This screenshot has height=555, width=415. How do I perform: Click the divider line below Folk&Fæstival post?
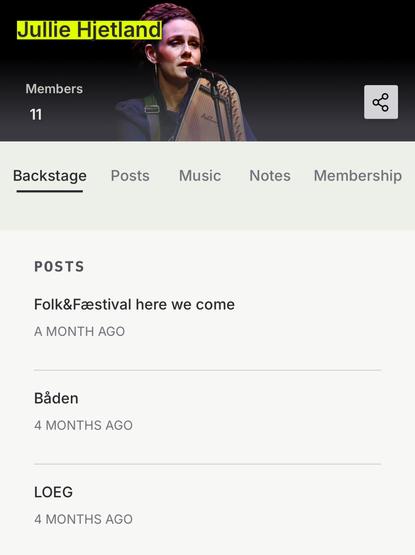(x=208, y=370)
